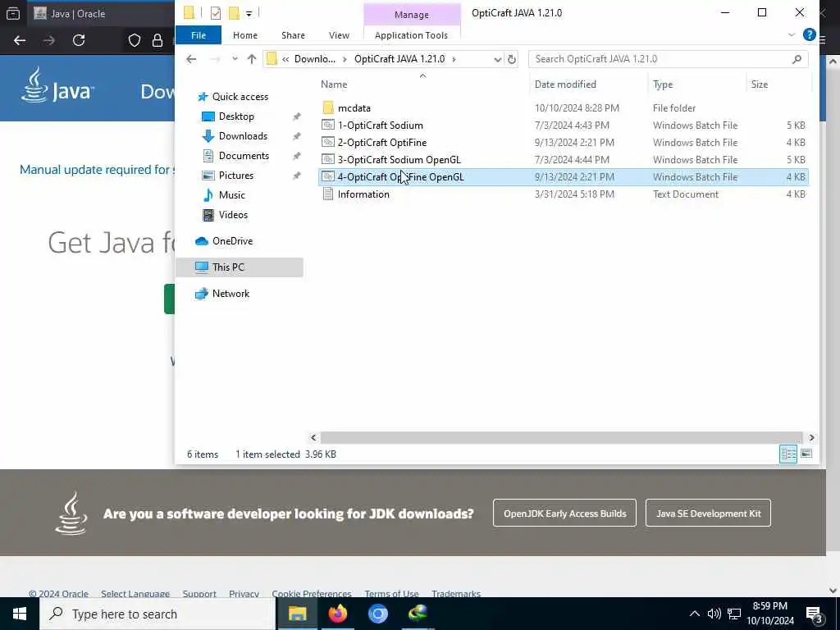Click the horizontal scrollbar in file list
The image size is (840, 630).
(561, 438)
